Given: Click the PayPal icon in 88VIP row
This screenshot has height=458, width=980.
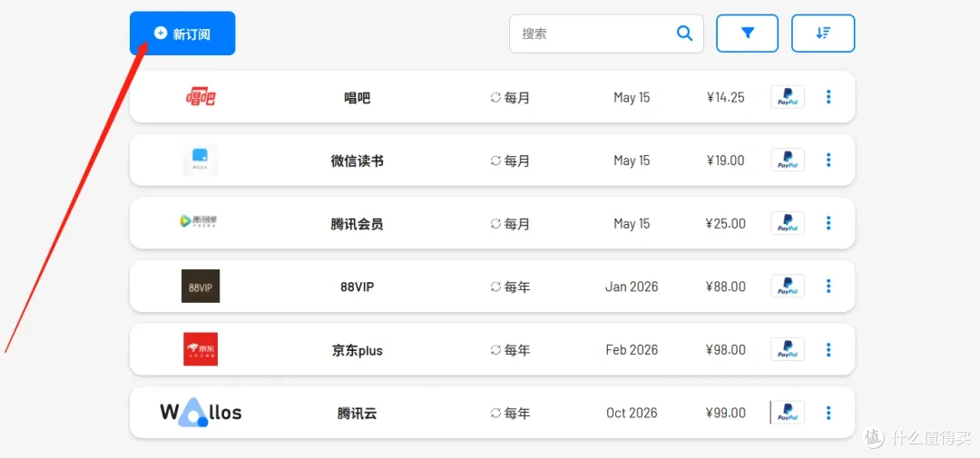Looking at the screenshot, I should pos(788,287).
